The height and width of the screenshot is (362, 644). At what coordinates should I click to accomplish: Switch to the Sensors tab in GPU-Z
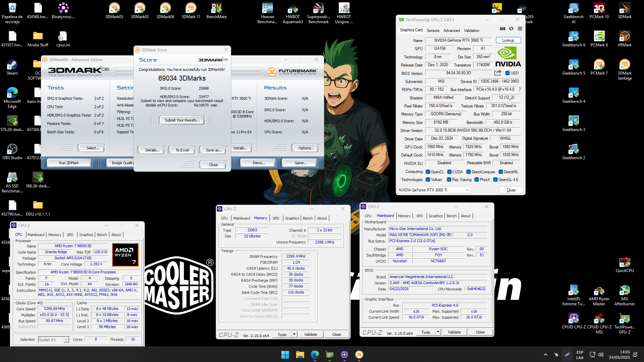tap(433, 30)
